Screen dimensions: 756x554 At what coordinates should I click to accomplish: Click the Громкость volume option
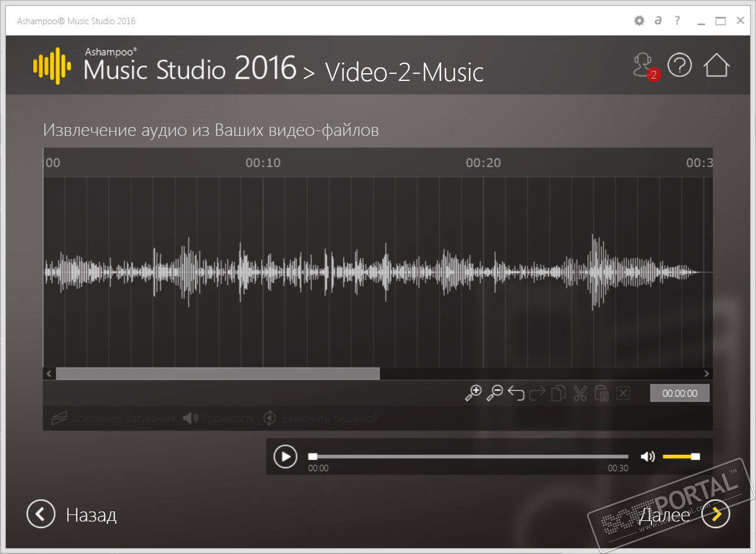[219, 419]
